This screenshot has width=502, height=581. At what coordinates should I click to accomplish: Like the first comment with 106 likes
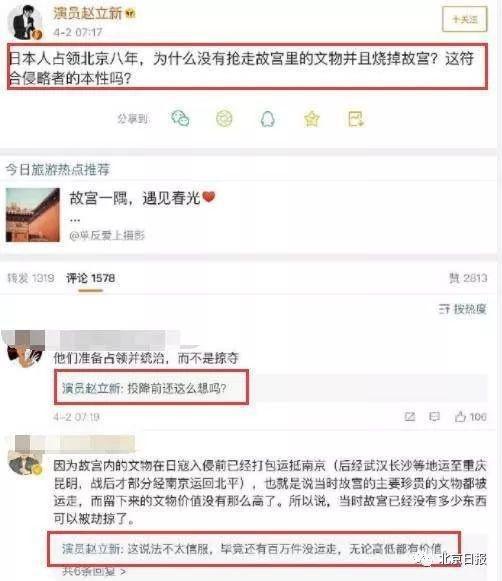(471, 417)
